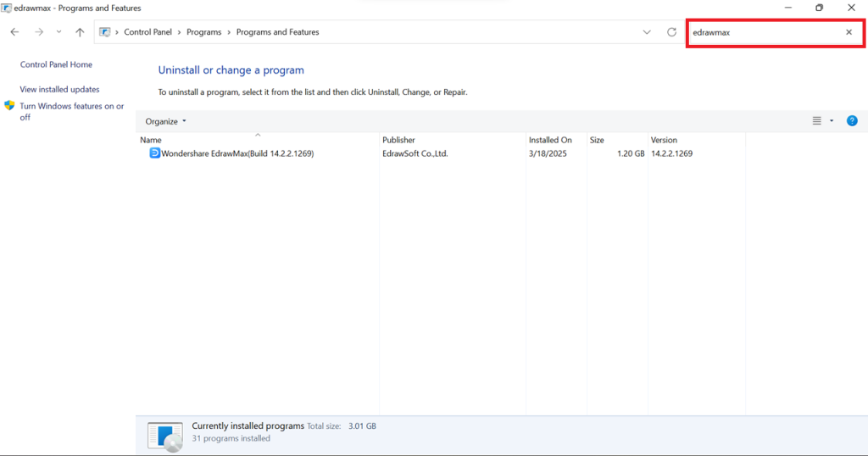This screenshot has width=868, height=456.
Task: Click the shield icon beside Windows features
Action: 9,105
